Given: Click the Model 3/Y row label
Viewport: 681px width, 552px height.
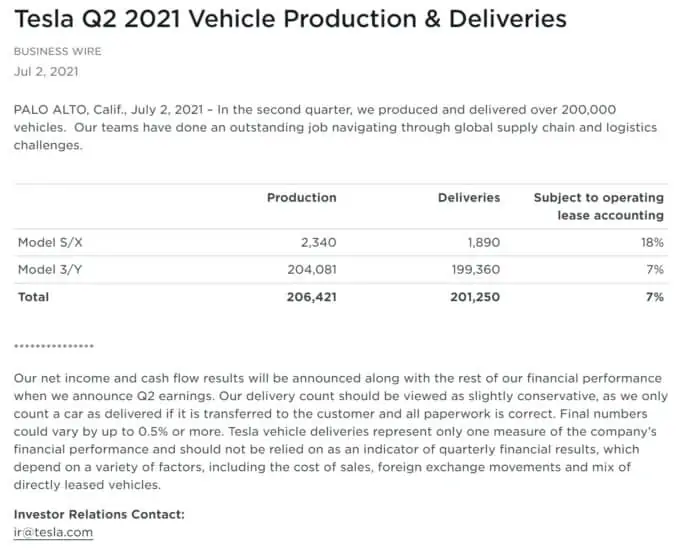Looking at the screenshot, I should 50,270.
